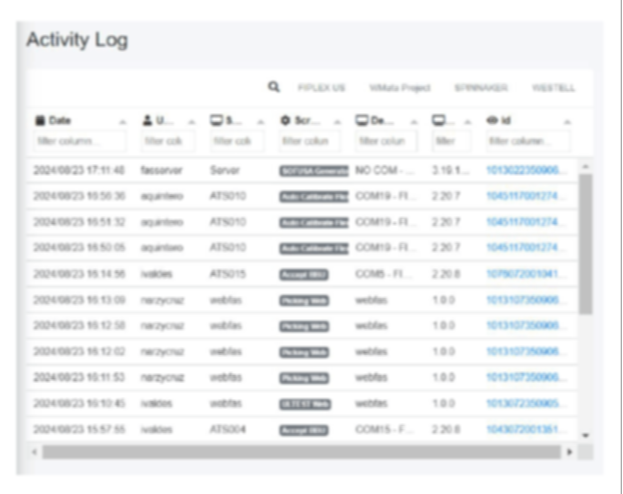
Task: Click the eye icon in Id header
Action: pos(492,120)
